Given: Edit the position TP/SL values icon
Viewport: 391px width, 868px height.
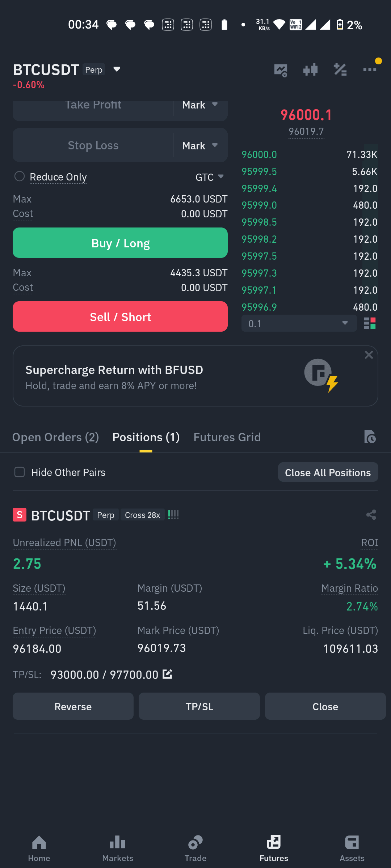Looking at the screenshot, I should (167, 674).
